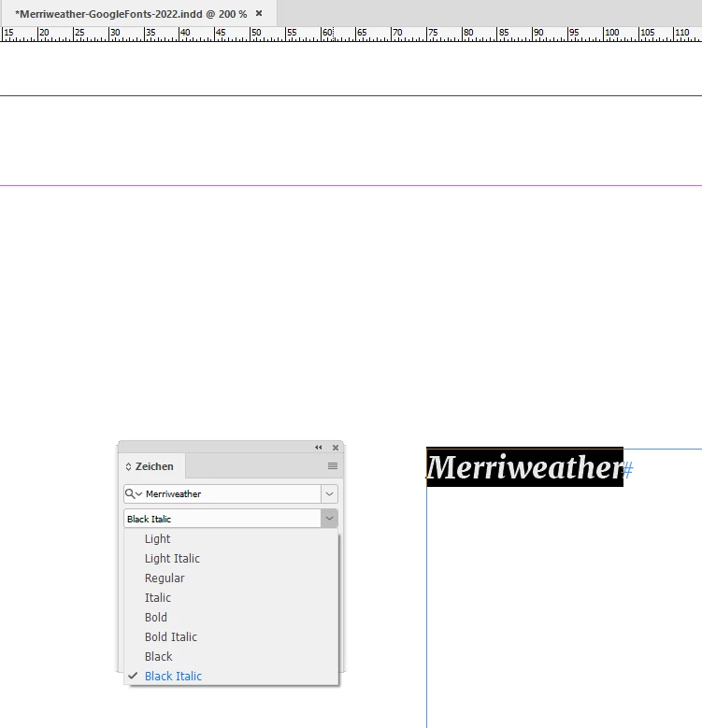Click the horizontal ruler at mark 60

click(x=327, y=33)
